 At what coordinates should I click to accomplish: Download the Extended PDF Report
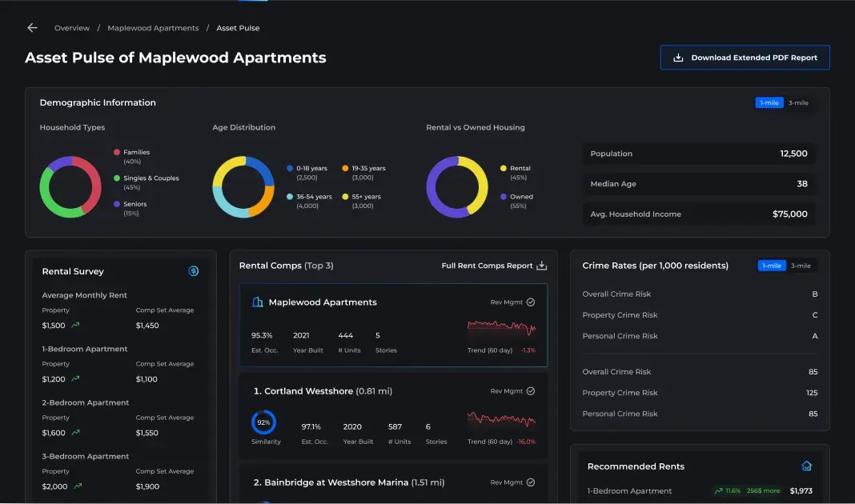tap(745, 58)
